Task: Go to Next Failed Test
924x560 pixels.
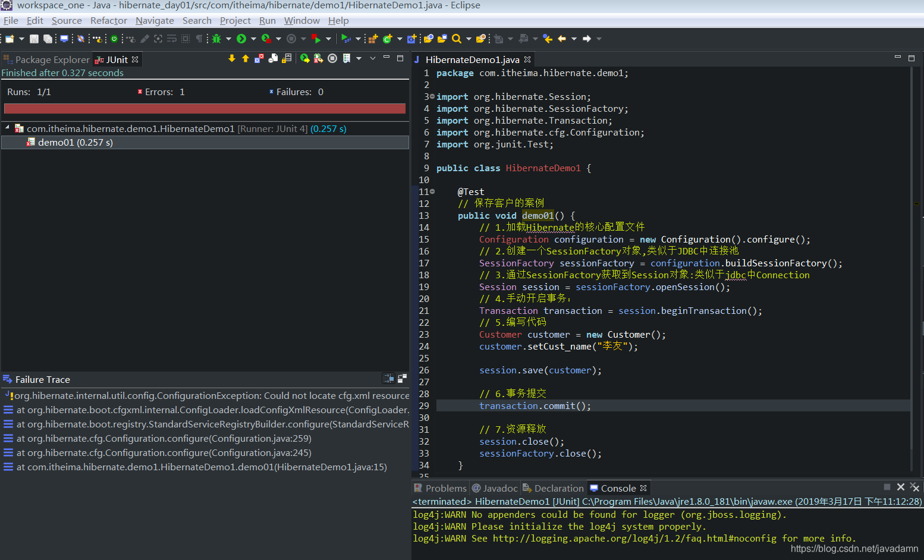Action: (232, 58)
